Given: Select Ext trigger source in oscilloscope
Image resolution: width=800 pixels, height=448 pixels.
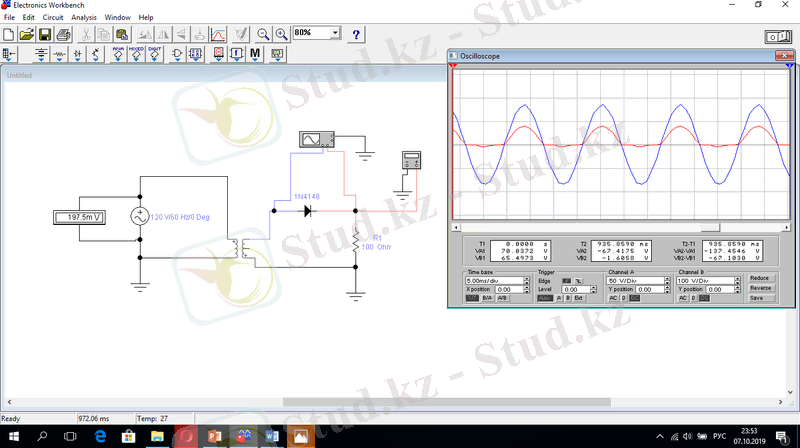Looking at the screenshot, I should point(579,298).
